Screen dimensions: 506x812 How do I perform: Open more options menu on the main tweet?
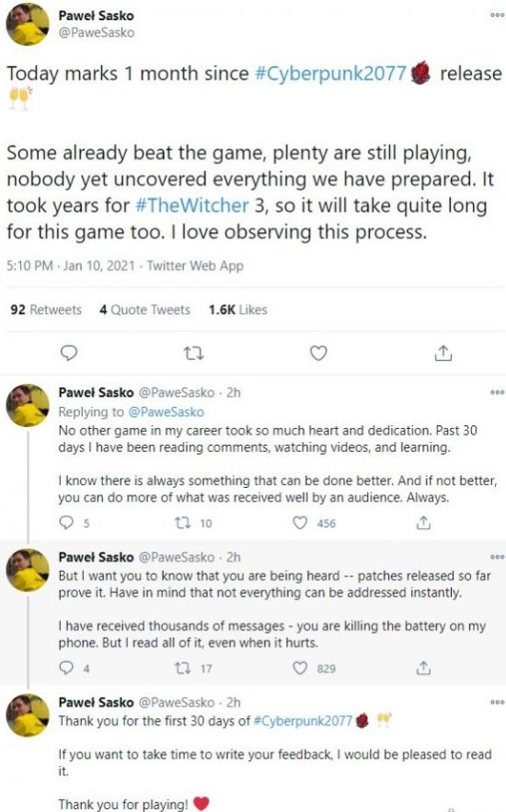click(497, 15)
